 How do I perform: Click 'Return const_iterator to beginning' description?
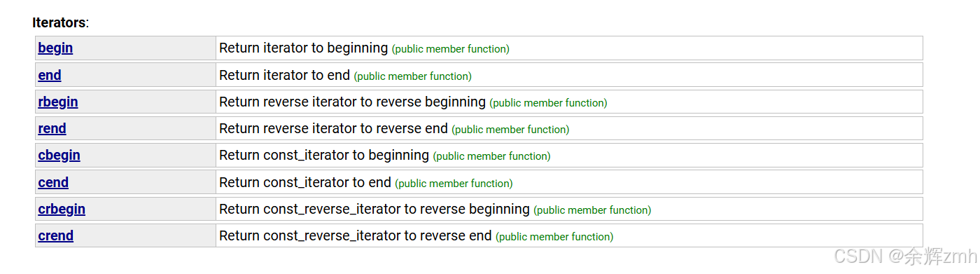[x=324, y=156]
